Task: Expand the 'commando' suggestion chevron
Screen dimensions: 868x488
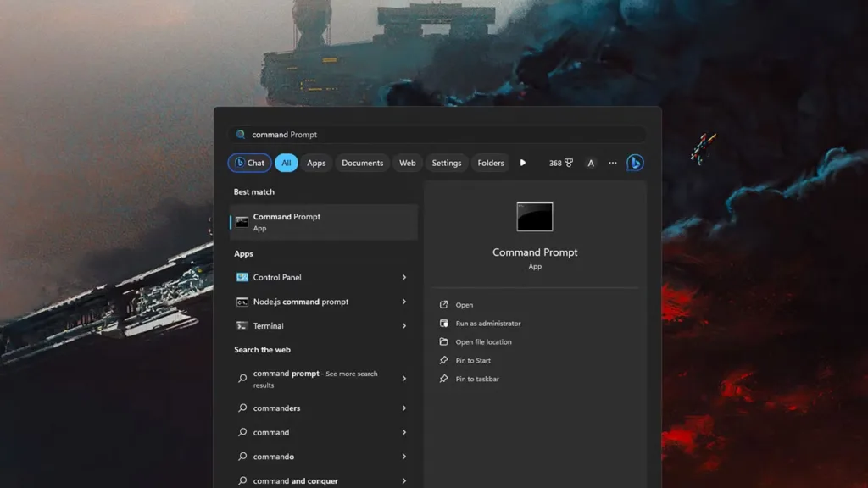Action: coord(404,457)
